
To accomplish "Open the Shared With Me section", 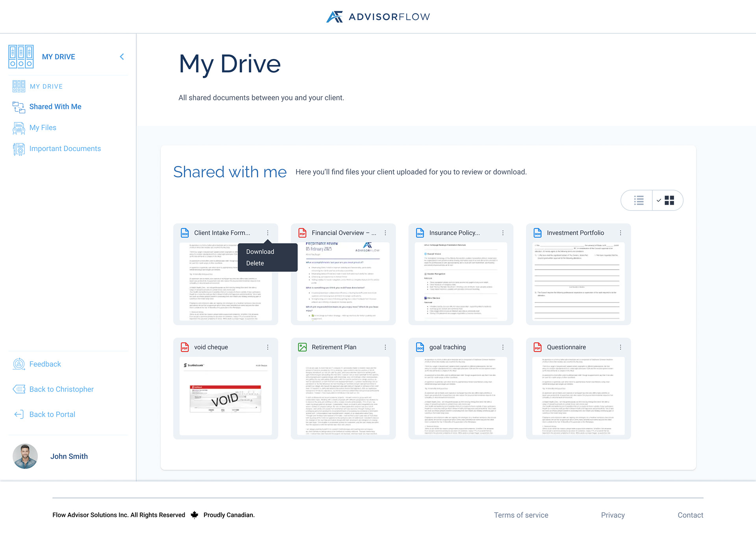I will [55, 106].
